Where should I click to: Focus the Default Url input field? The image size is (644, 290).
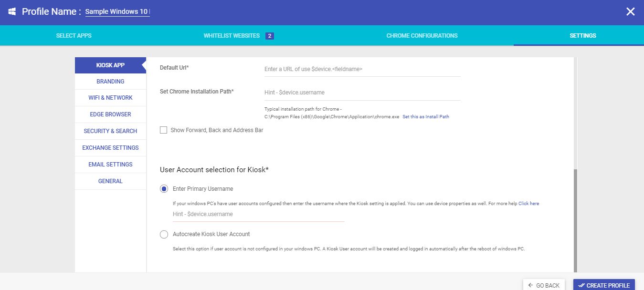click(x=362, y=69)
